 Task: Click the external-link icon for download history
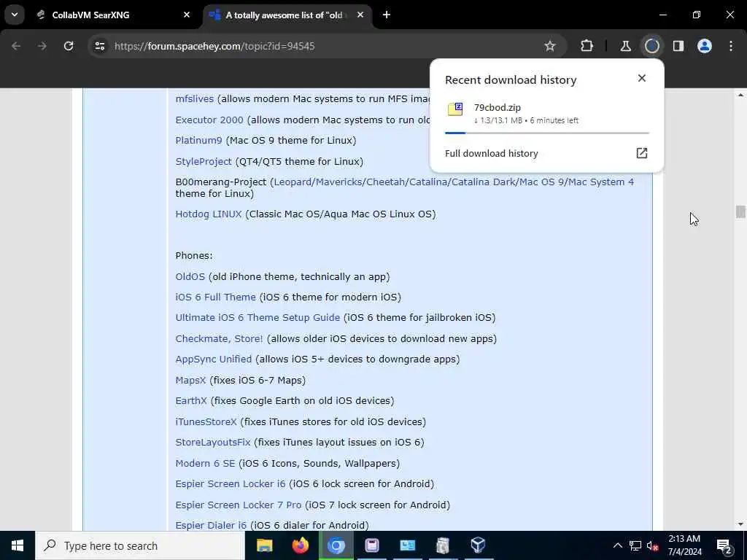click(x=642, y=153)
